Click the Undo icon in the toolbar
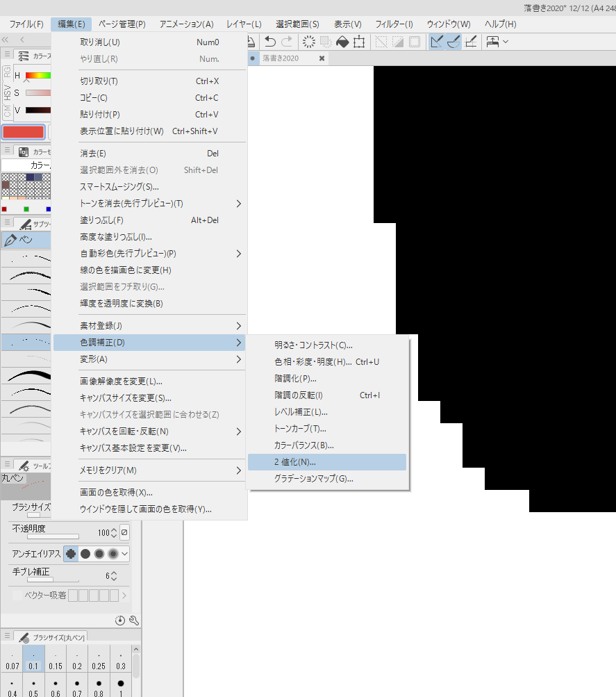The width and height of the screenshot is (616, 697). point(269,42)
